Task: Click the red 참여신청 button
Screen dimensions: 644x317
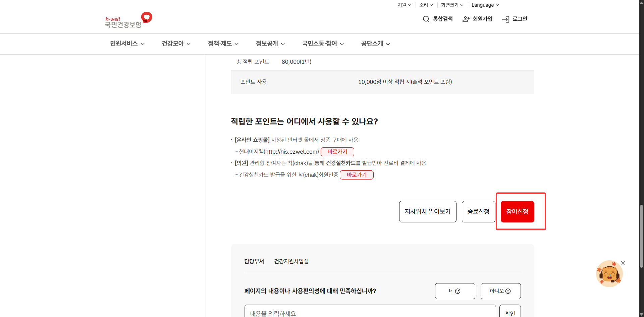Action: pyautogui.click(x=517, y=211)
